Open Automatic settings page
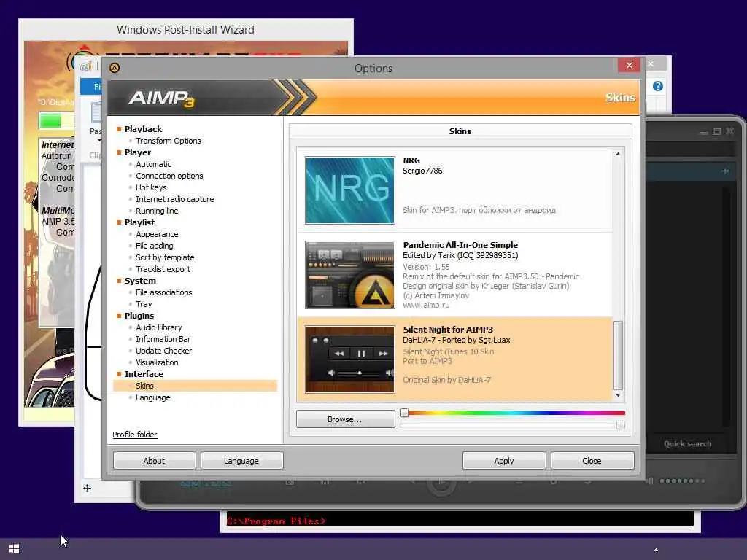The image size is (747, 560). [153, 164]
